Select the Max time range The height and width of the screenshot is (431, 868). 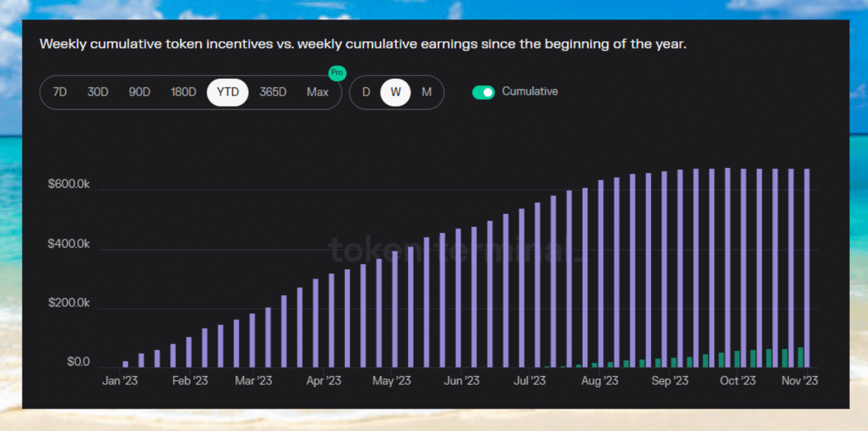pyautogui.click(x=317, y=93)
